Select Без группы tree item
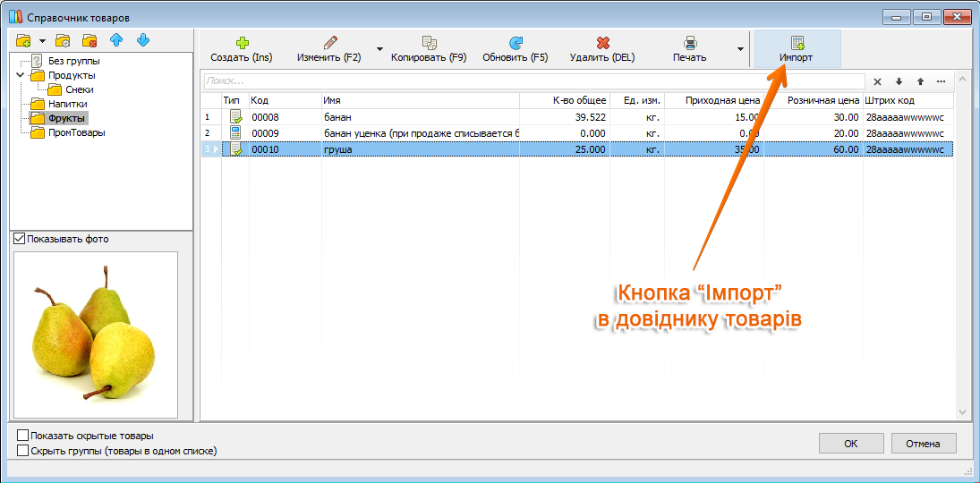The width and height of the screenshot is (980, 483). pyautogui.click(x=73, y=61)
